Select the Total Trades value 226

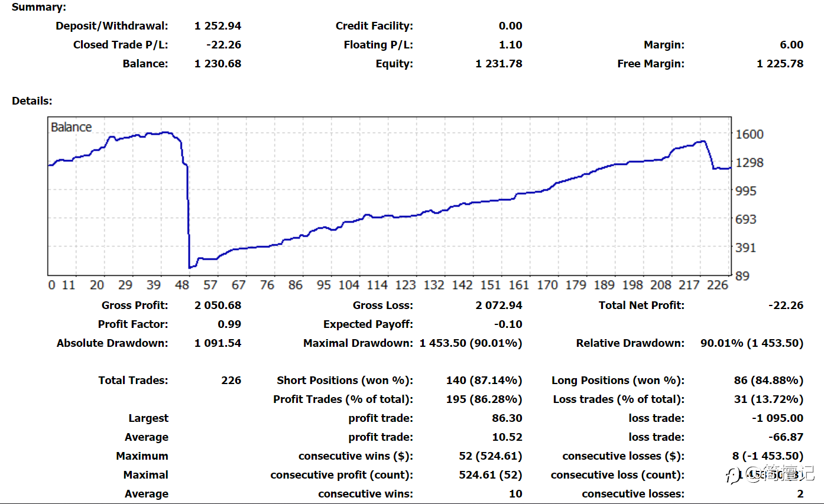pos(231,381)
